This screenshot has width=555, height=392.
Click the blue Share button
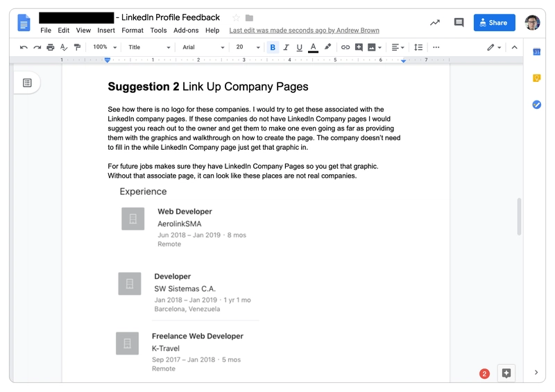coord(494,23)
